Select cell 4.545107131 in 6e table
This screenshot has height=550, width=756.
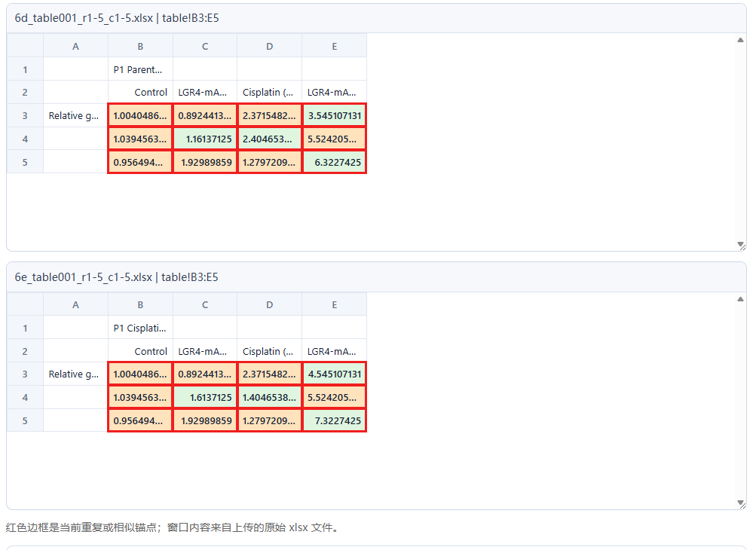pyautogui.click(x=334, y=374)
